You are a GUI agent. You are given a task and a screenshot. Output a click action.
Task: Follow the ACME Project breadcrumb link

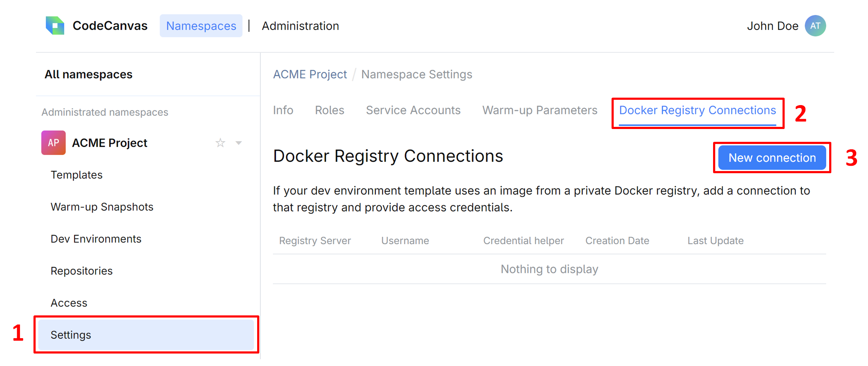[310, 74]
